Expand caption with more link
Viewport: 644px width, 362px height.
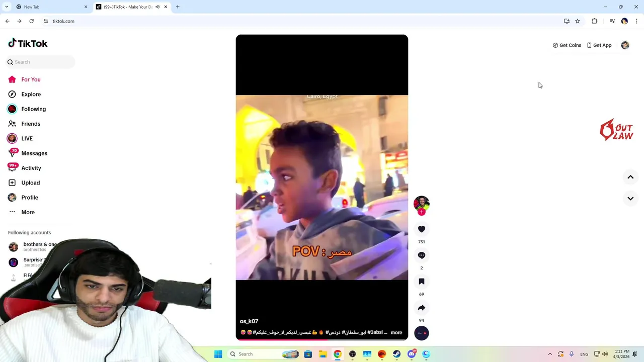pos(396,332)
